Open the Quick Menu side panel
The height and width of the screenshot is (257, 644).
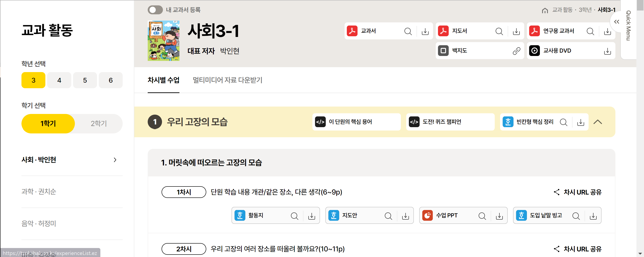pyautogui.click(x=628, y=26)
